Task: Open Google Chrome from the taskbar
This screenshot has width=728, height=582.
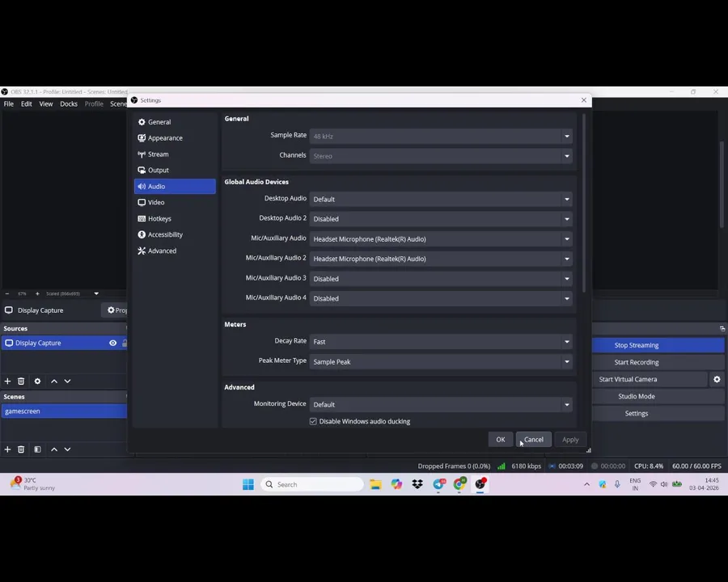Action: click(459, 484)
